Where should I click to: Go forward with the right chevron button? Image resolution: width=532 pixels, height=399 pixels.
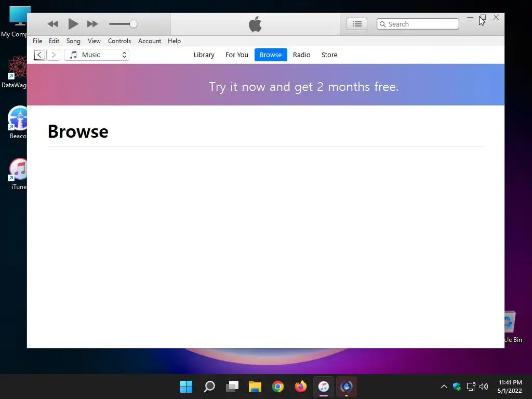tap(54, 55)
